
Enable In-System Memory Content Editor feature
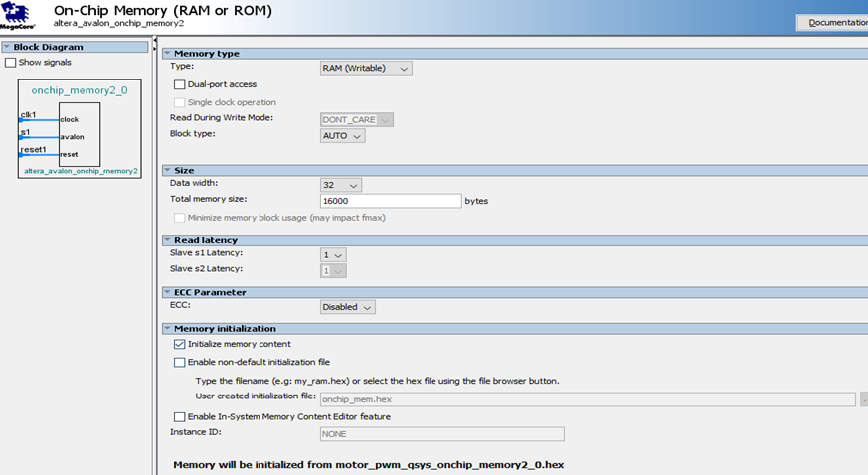tap(180, 417)
